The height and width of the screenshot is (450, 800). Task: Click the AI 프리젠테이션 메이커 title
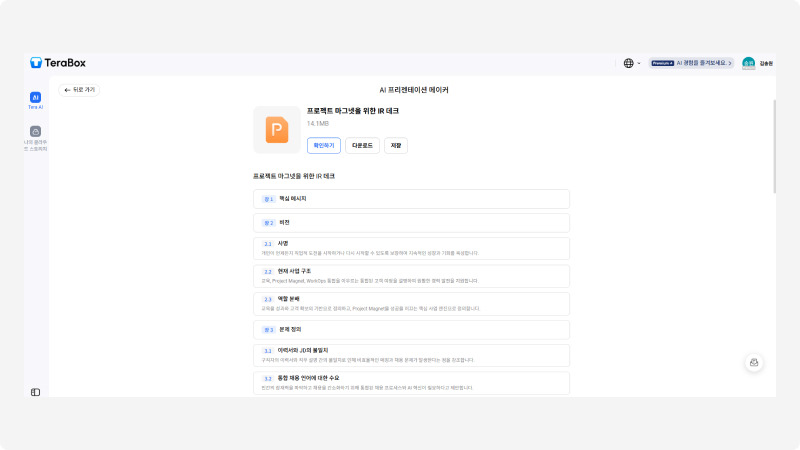414,90
